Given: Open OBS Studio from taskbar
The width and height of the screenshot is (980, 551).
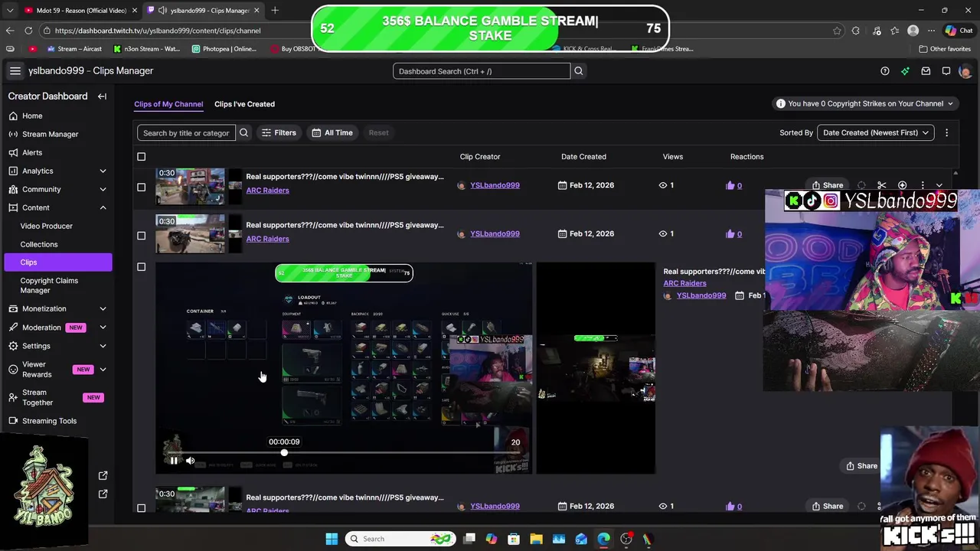Looking at the screenshot, I should pos(626,539).
